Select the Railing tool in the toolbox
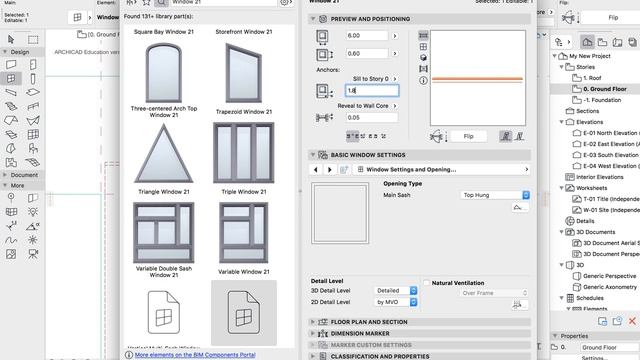Viewport: 640px width, 360px height. pos(33,107)
